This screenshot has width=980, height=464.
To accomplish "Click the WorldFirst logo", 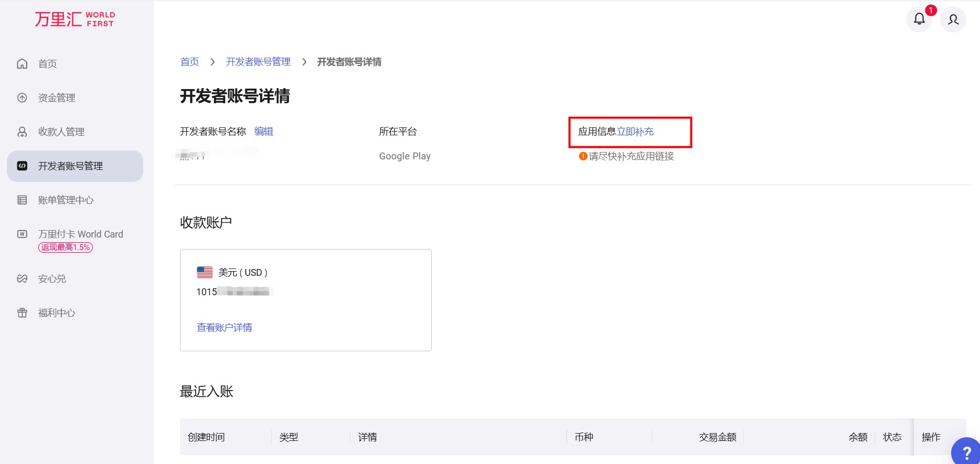I will click(x=74, y=19).
